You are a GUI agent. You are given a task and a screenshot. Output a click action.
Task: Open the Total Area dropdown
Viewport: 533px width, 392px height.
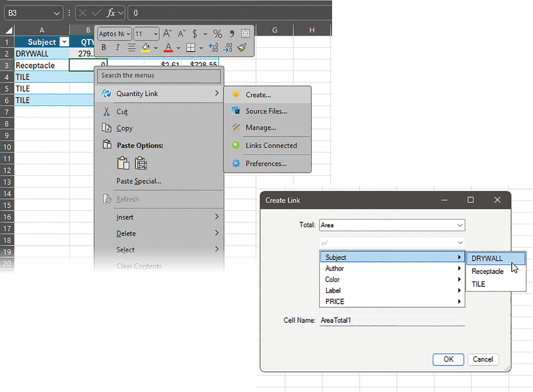[460, 225]
